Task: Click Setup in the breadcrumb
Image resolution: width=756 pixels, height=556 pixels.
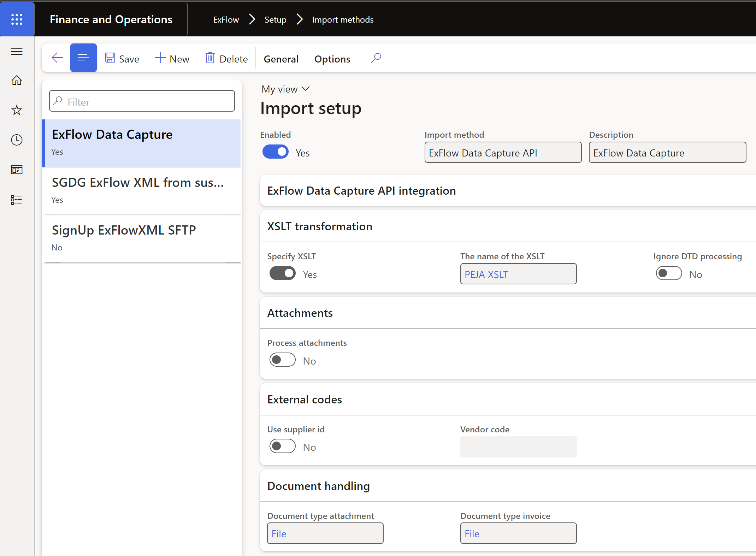Action: (275, 20)
